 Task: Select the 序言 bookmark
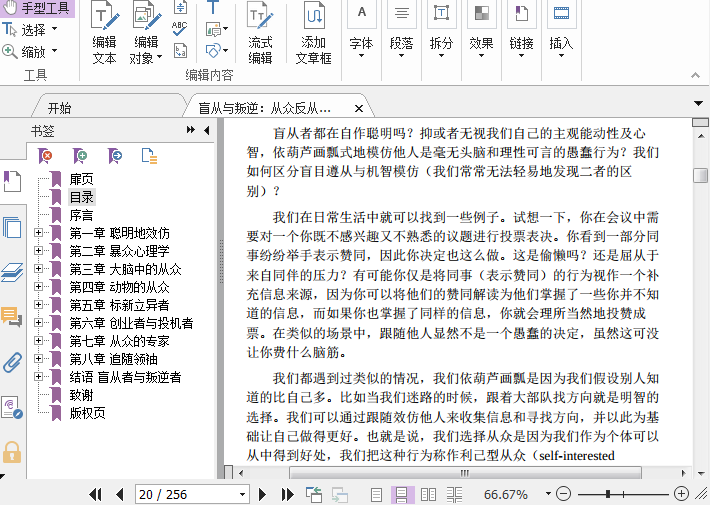point(82,216)
